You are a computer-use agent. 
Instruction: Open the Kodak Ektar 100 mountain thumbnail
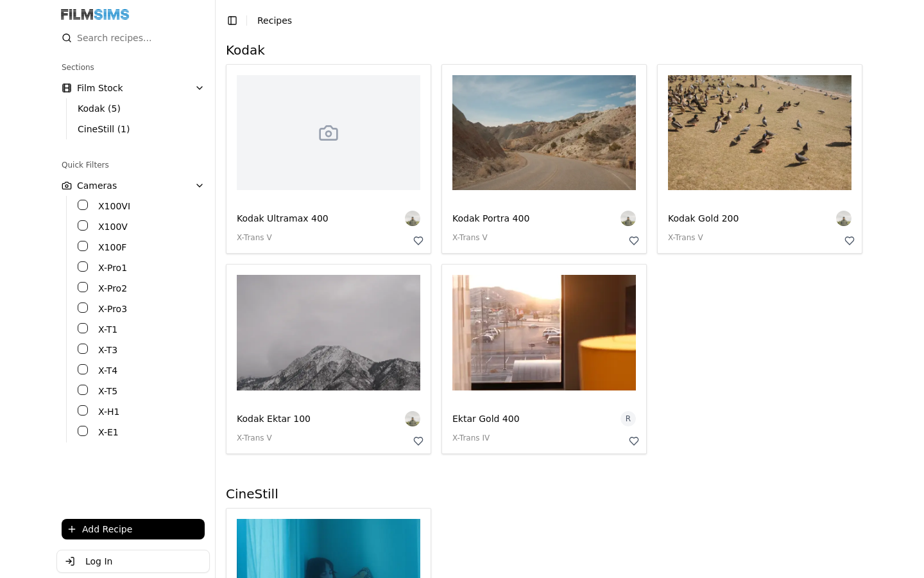click(329, 333)
